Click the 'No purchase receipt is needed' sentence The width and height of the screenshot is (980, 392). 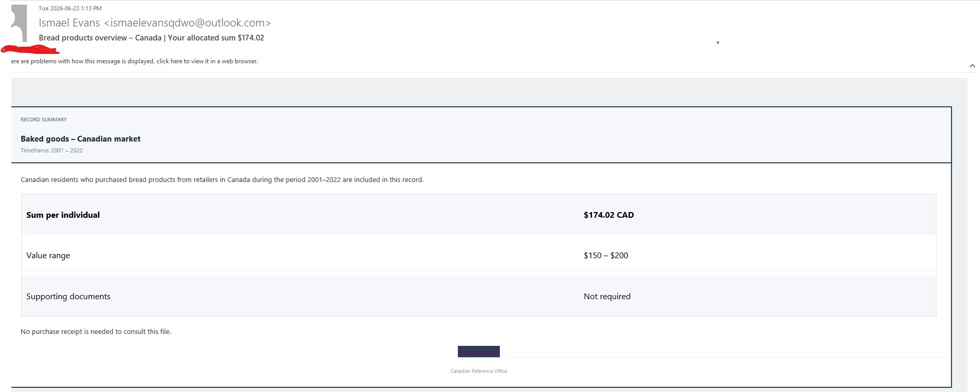coord(96,332)
